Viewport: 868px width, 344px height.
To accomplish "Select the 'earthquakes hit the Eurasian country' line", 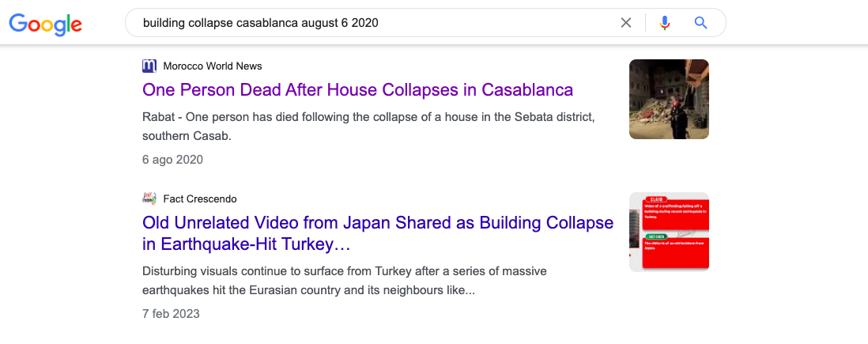I will coord(308,289).
